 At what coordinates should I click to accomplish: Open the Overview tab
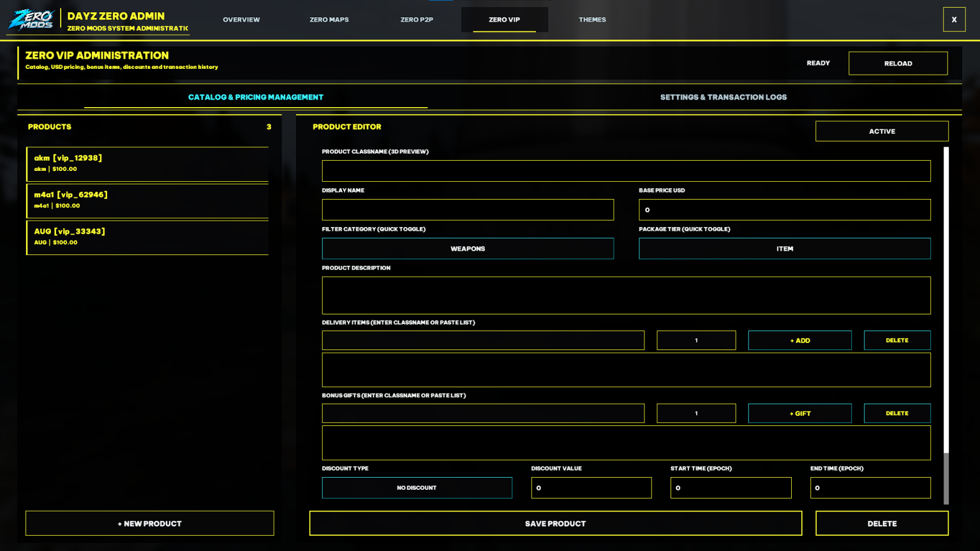pos(241,20)
